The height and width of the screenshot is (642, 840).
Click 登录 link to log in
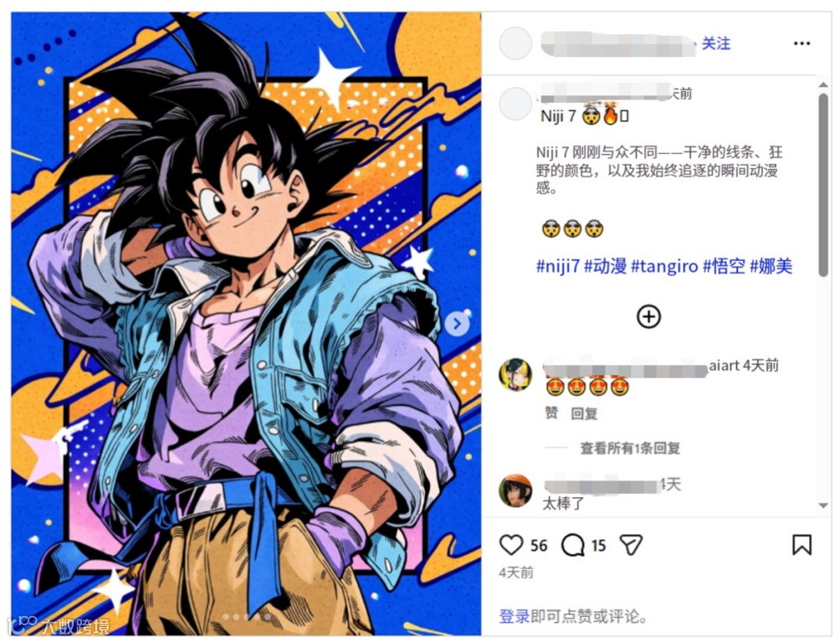(514, 616)
